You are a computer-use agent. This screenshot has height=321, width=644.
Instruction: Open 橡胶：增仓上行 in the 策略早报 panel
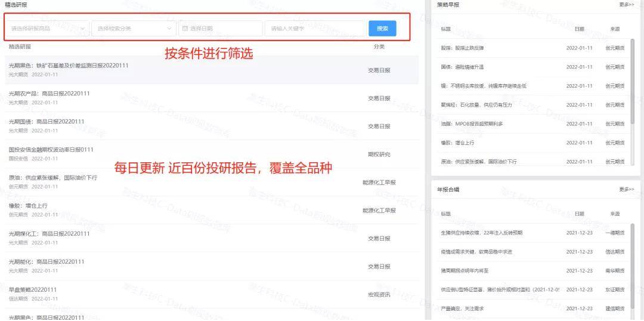pyautogui.click(x=457, y=143)
